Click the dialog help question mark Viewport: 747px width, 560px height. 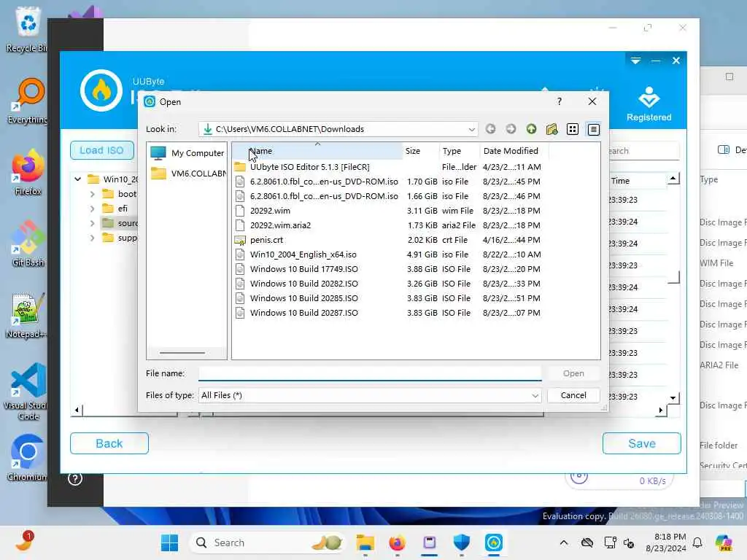point(560,101)
